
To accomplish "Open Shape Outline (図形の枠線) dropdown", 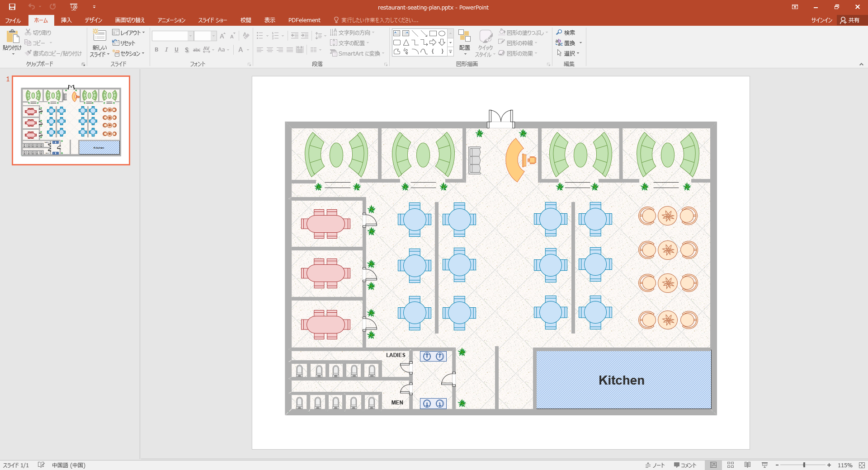I will [518, 43].
